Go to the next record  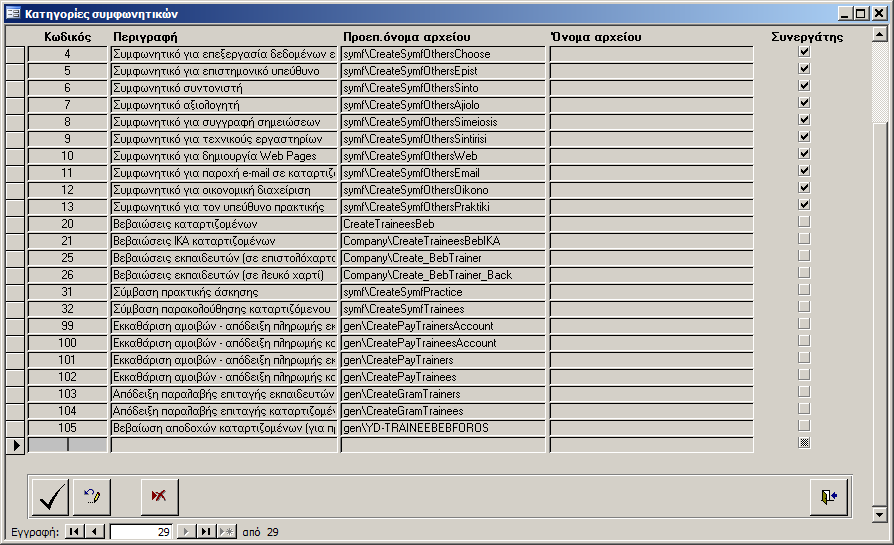185,532
